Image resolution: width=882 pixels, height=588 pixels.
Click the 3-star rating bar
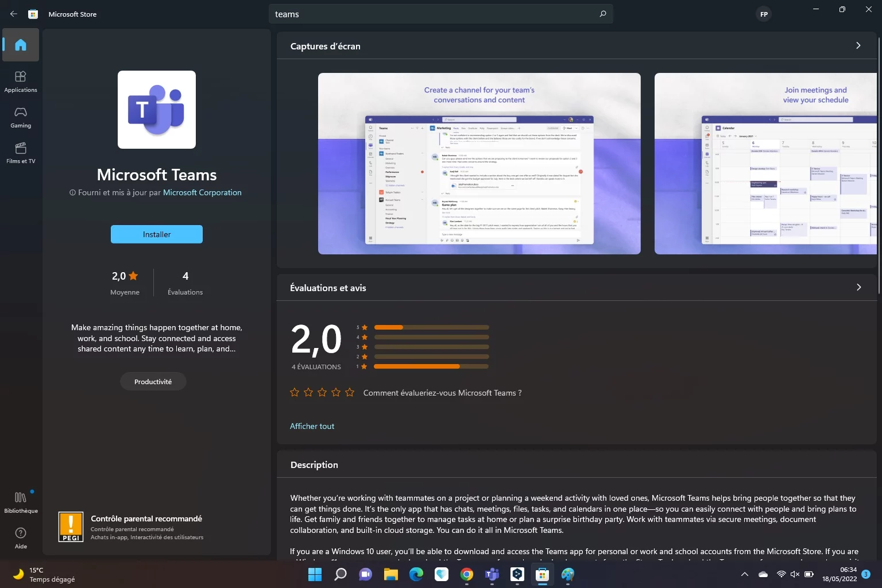click(x=431, y=347)
